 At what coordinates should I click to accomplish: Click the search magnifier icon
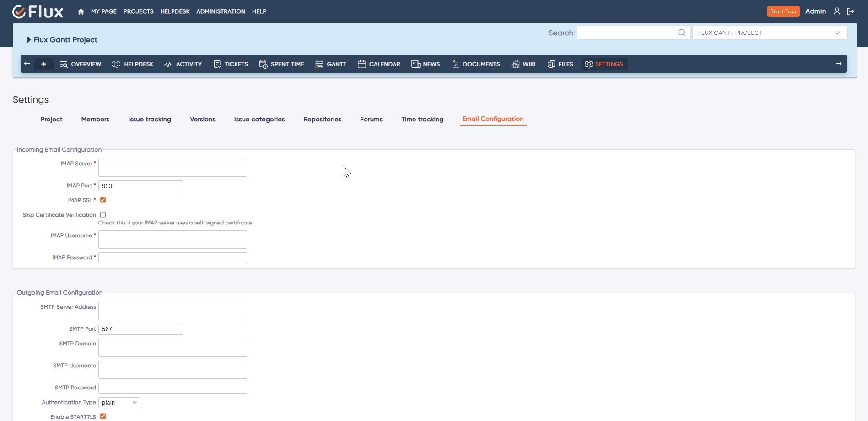[681, 33]
